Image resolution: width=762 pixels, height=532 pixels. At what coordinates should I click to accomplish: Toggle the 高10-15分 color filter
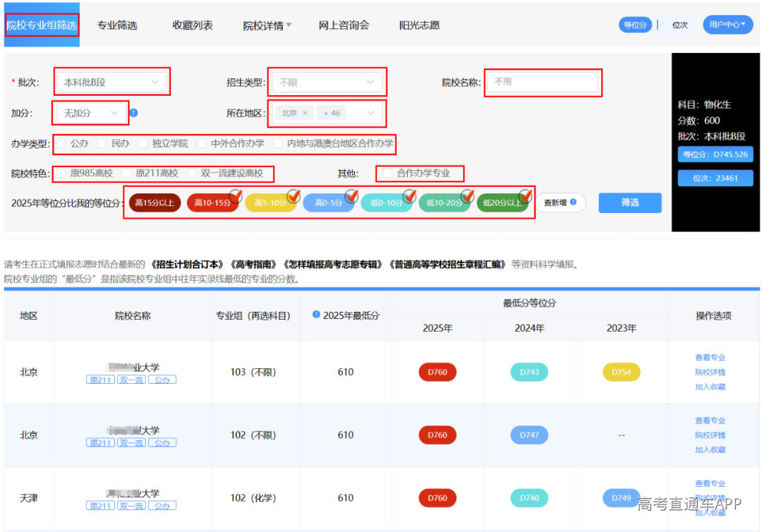(x=213, y=202)
